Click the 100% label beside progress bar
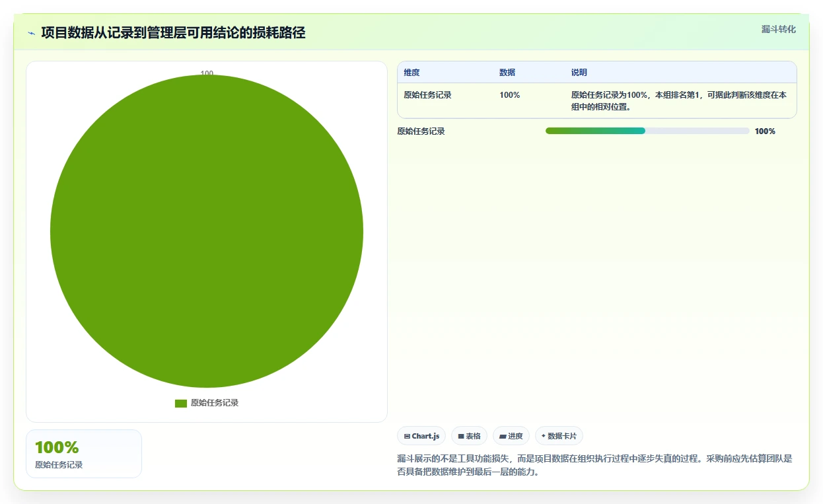Screen dimensions: 823x504 765,131
